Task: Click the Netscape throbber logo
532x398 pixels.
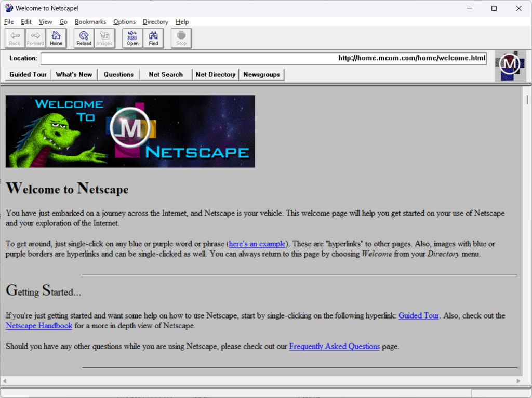Action: [x=510, y=65]
